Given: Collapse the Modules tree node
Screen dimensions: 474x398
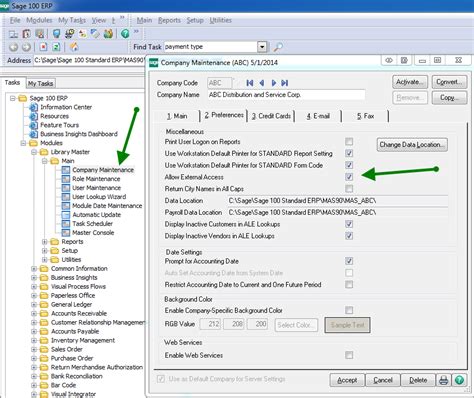Looking at the screenshot, I should pyautogui.click(x=23, y=143).
